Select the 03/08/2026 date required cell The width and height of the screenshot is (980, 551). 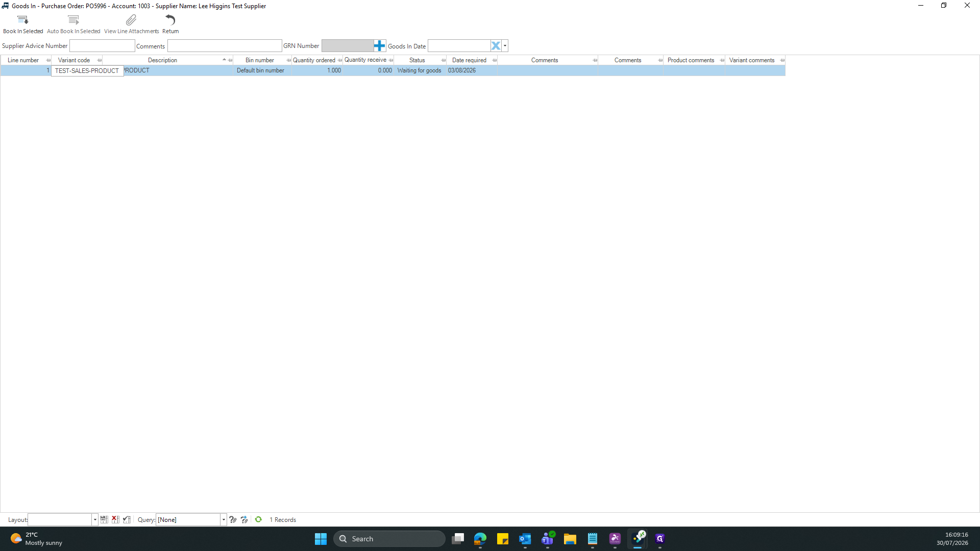472,70
